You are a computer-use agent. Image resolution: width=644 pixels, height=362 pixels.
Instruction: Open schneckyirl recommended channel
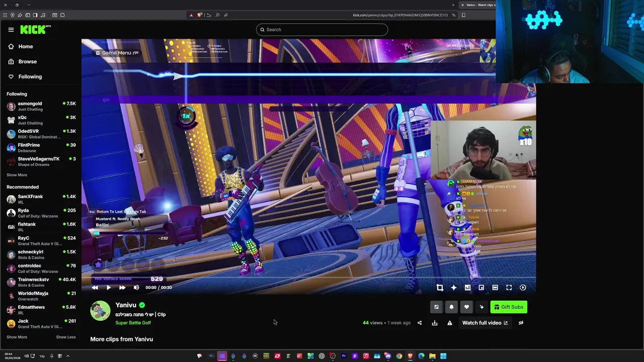point(41,254)
